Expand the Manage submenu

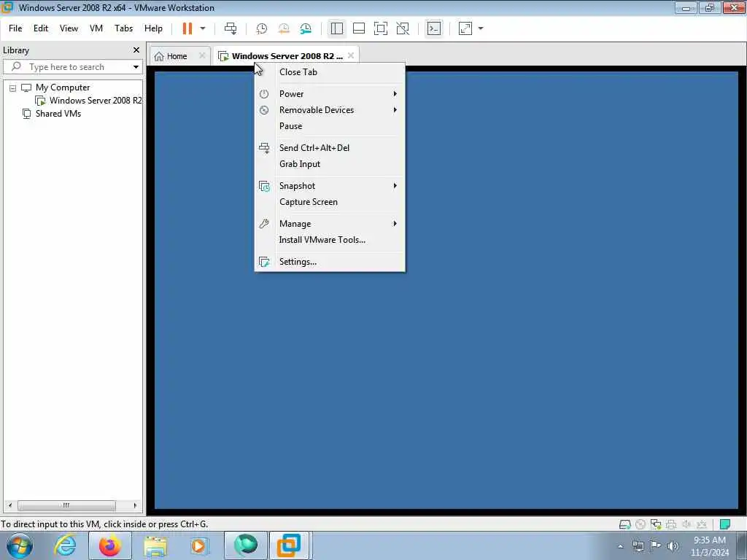point(330,224)
